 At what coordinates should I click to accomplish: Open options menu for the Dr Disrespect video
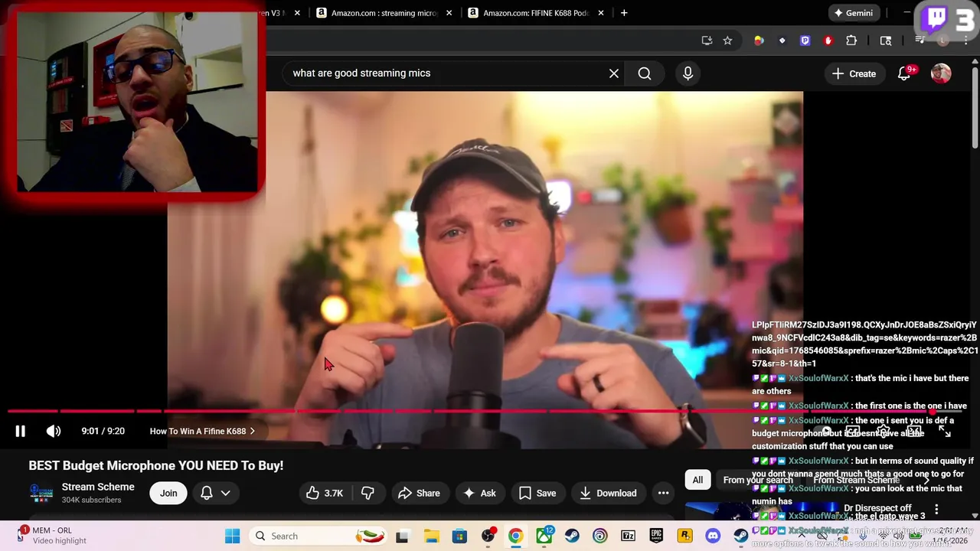coord(936,509)
